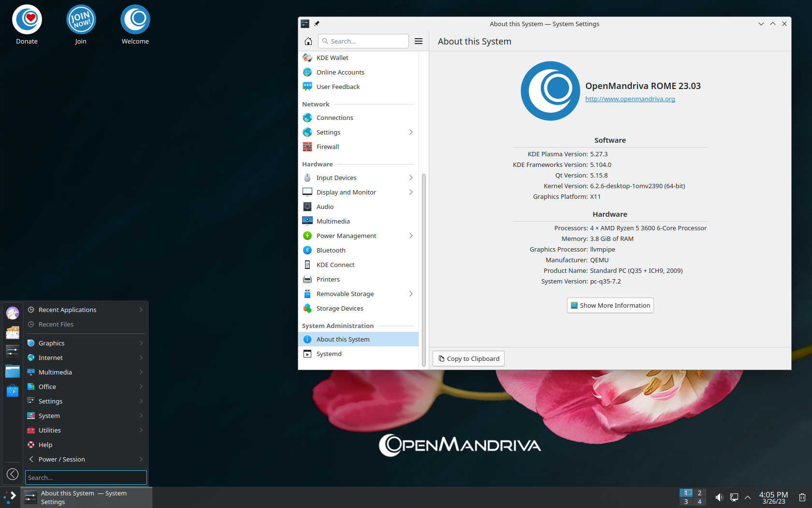
Task: Open Favorites eagle icon in launcher sidebar
Action: pyautogui.click(x=13, y=313)
